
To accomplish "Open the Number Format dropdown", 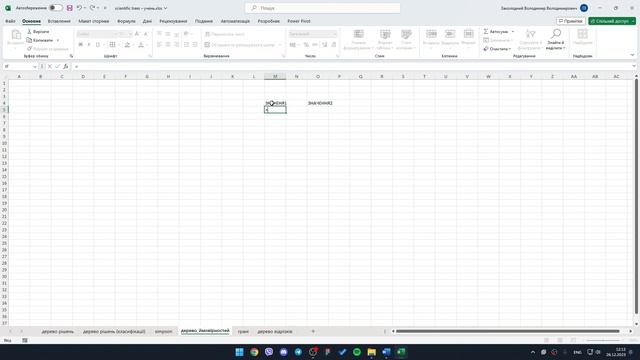I will point(313,34).
